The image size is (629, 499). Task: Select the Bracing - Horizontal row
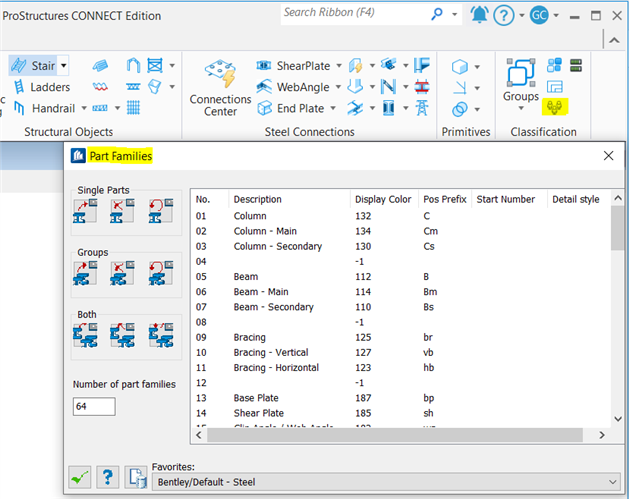401,368
